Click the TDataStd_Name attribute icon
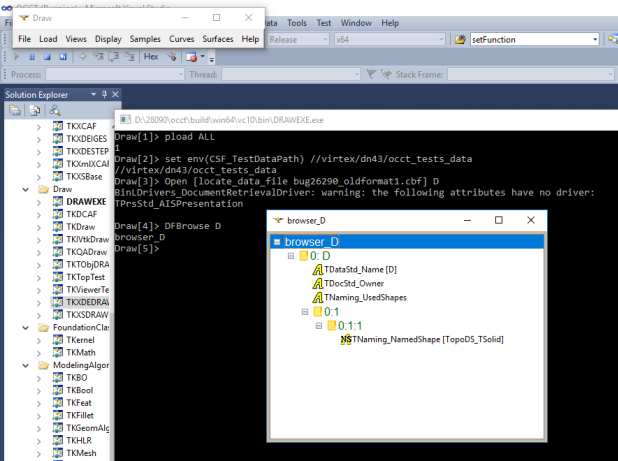Viewport: 618px width, 461px height. point(318,269)
